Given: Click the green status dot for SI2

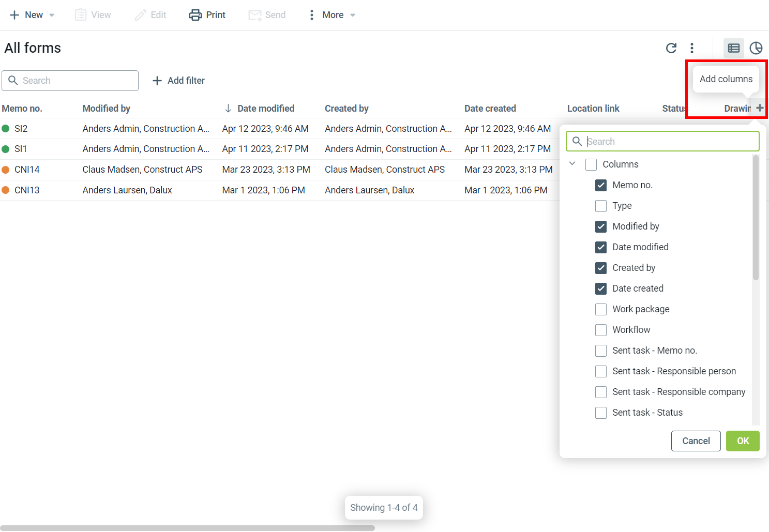Looking at the screenshot, I should (6, 129).
